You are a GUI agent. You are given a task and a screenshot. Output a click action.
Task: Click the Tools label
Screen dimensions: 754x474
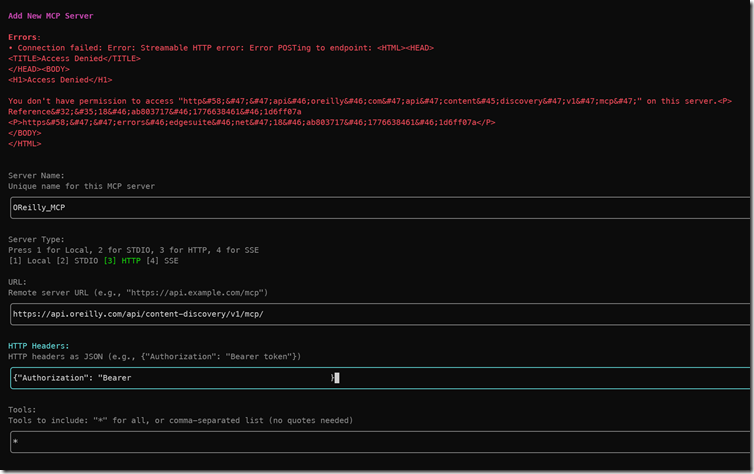click(22, 410)
